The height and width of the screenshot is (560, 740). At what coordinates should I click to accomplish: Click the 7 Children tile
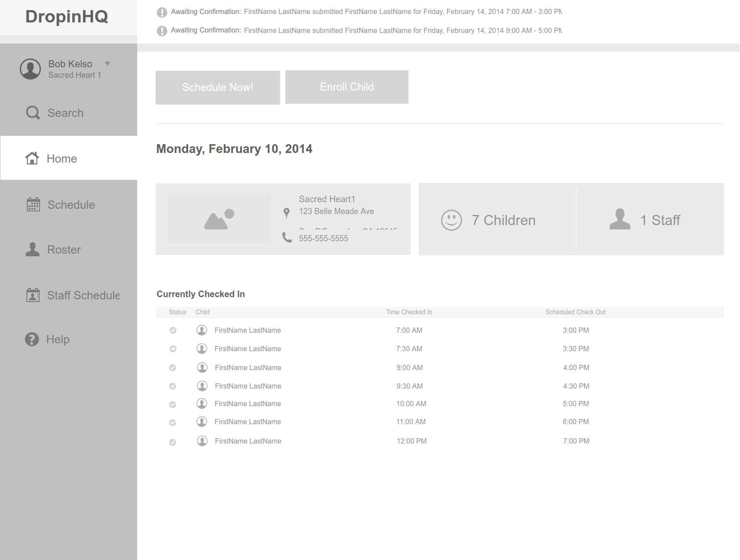(497, 219)
